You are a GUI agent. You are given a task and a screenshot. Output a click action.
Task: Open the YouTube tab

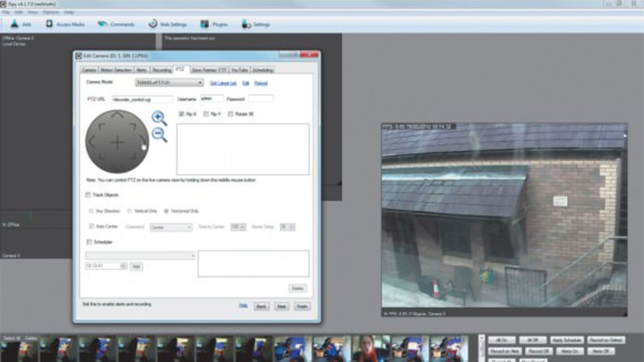[239, 70]
